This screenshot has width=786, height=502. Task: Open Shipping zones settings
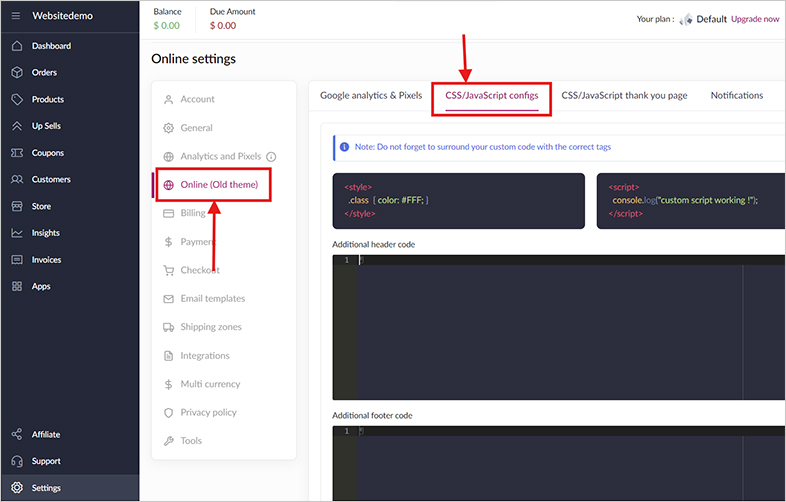(x=211, y=327)
